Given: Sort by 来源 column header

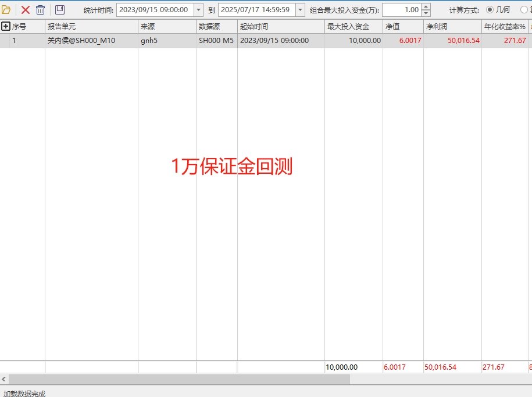Looking at the screenshot, I should (167, 27).
